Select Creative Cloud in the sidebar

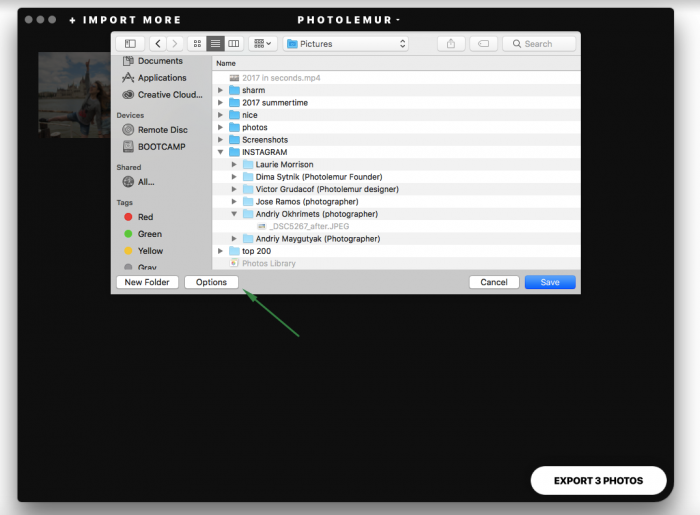point(162,95)
